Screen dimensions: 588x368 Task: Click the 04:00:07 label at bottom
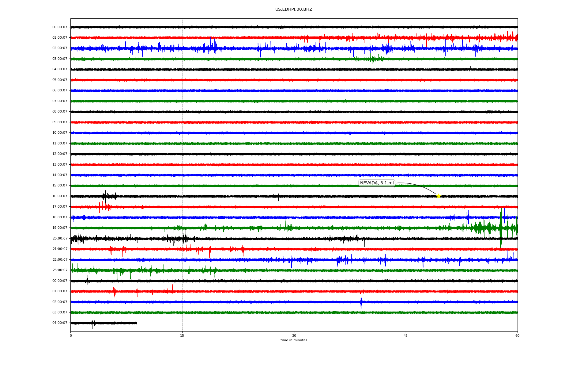pyautogui.click(x=60, y=323)
